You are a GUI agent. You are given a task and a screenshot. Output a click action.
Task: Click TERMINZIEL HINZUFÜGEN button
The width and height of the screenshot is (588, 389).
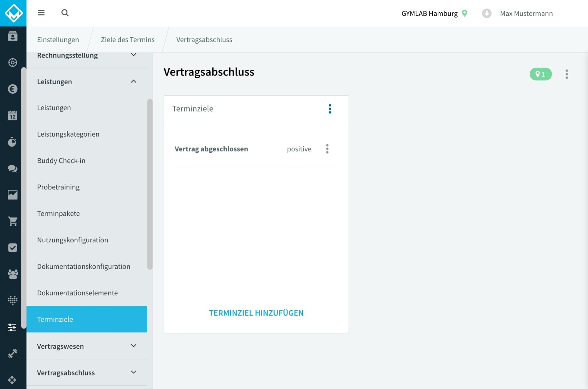click(256, 313)
